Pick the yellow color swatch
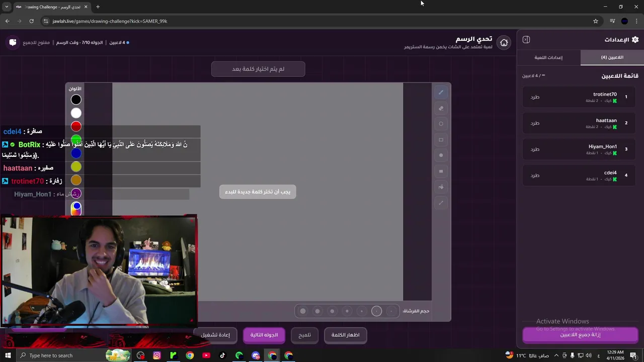Screen dimensions: 644x362 coord(76,166)
